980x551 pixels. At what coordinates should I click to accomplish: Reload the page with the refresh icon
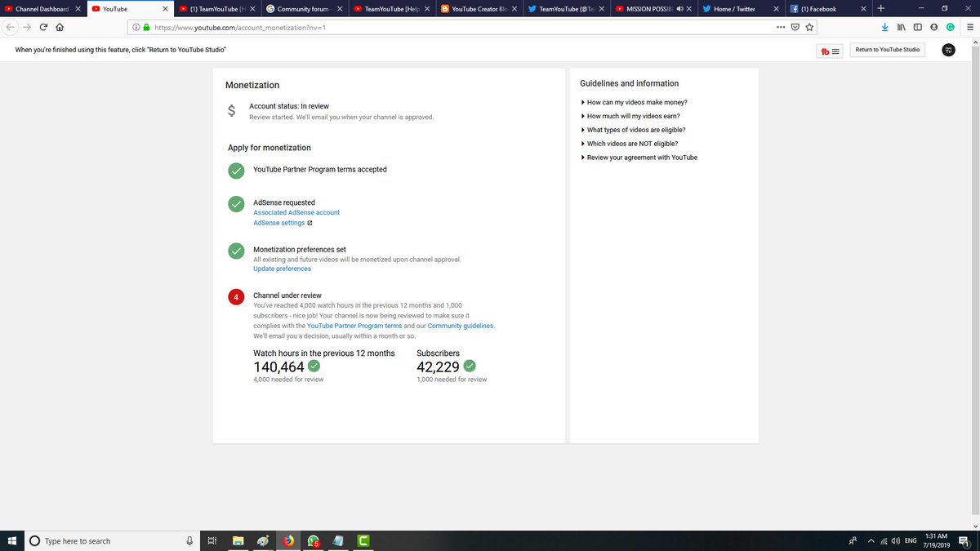tap(43, 26)
